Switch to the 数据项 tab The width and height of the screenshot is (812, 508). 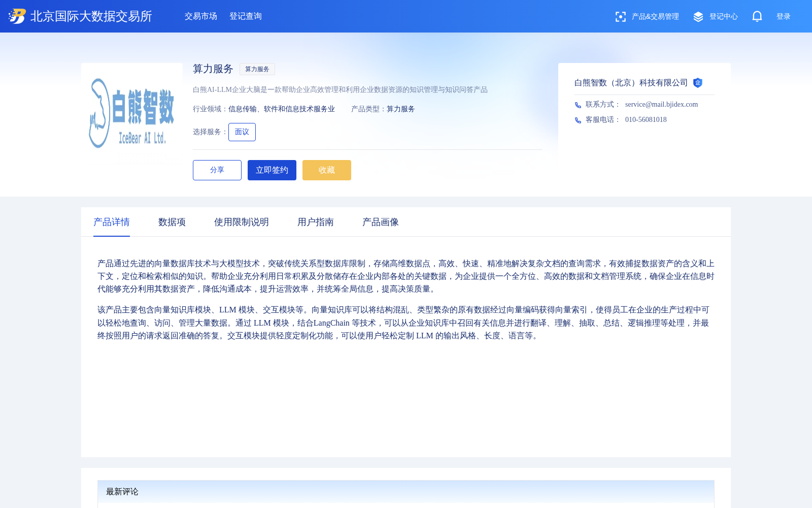[172, 222]
